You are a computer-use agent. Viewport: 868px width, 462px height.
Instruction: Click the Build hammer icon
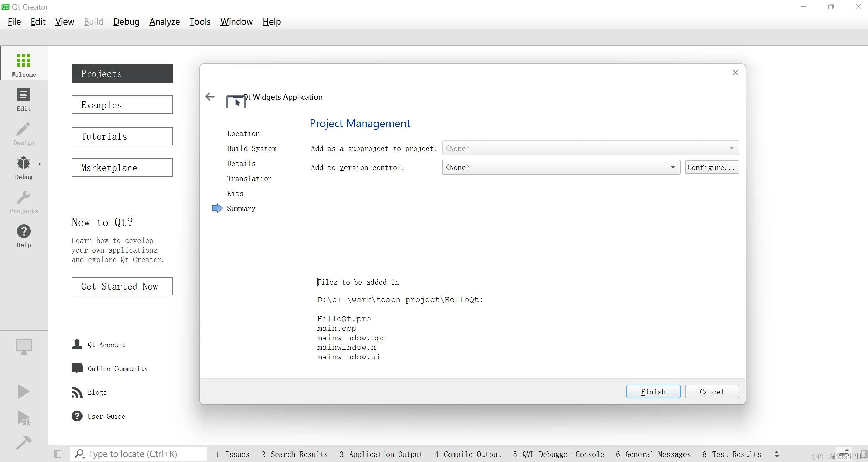[24, 443]
